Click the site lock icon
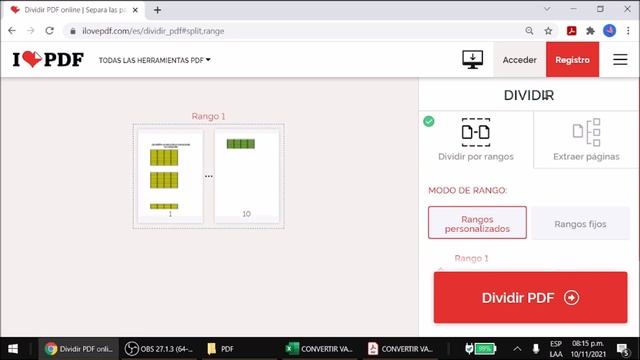 pyautogui.click(x=73, y=31)
